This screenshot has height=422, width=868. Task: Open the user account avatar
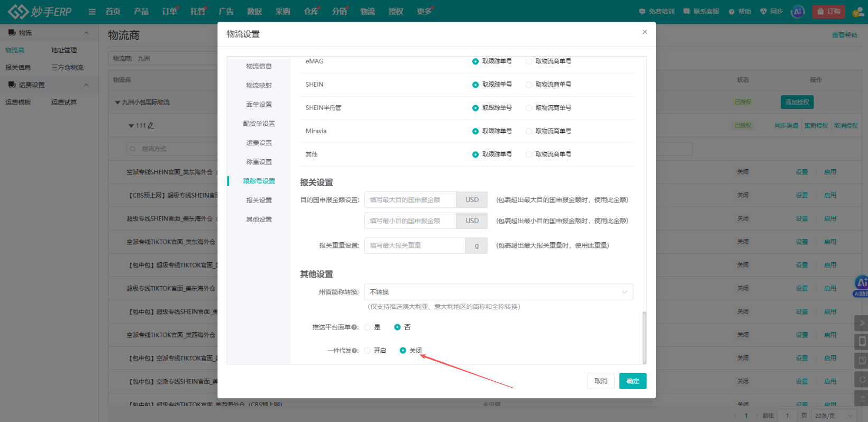857,11
